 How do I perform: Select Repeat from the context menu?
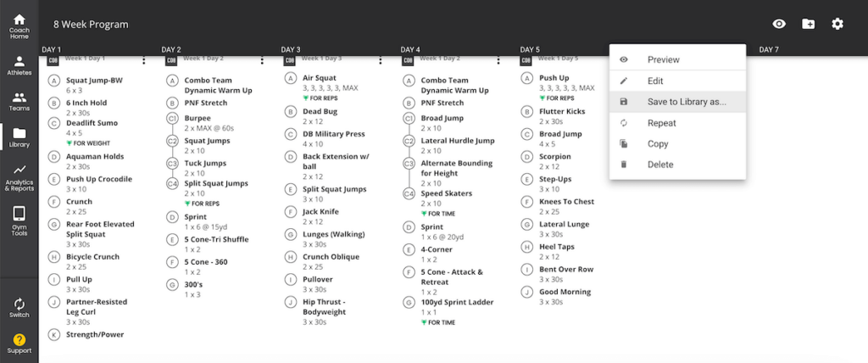click(x=661, y=123)
